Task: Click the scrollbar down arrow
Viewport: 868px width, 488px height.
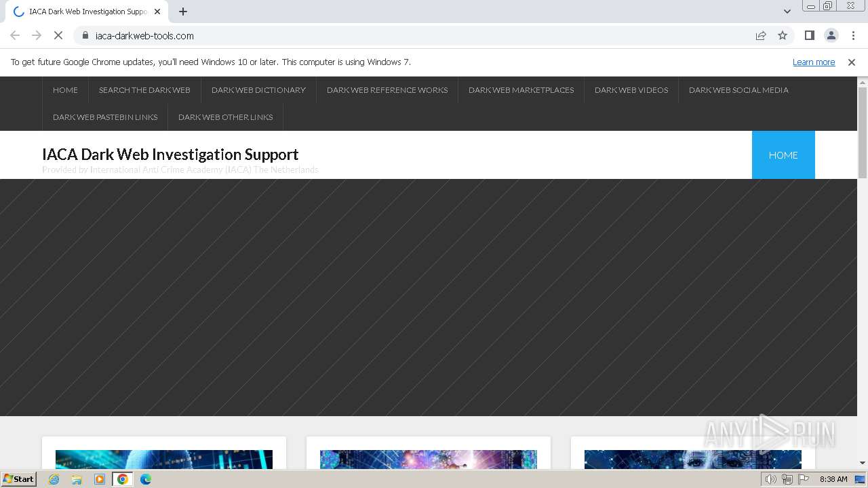Action: 863,463
